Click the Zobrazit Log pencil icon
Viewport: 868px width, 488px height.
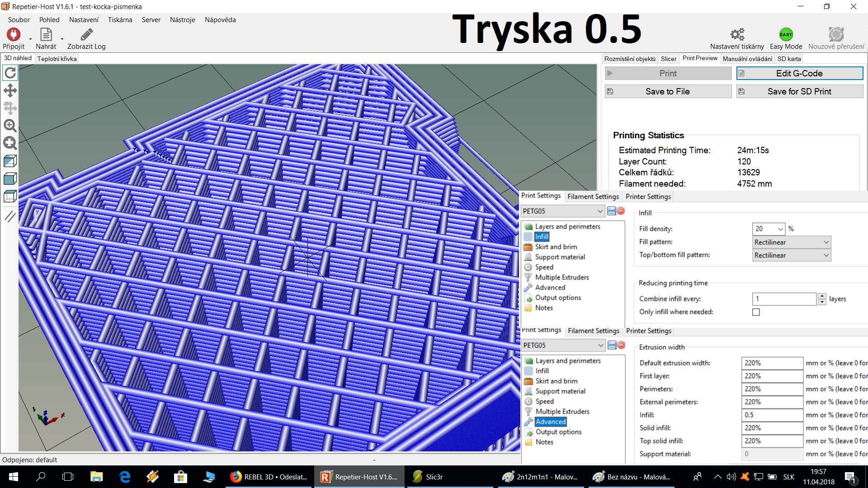point(86,34)
